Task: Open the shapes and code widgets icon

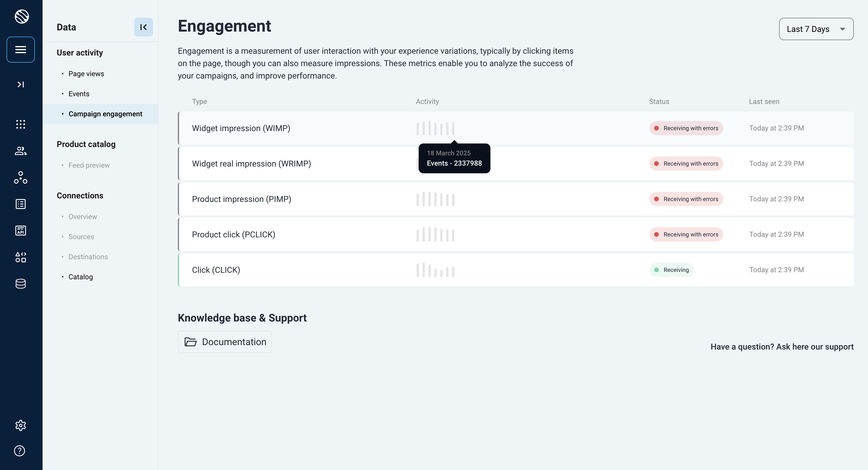Action: click(x=21, y=257)
